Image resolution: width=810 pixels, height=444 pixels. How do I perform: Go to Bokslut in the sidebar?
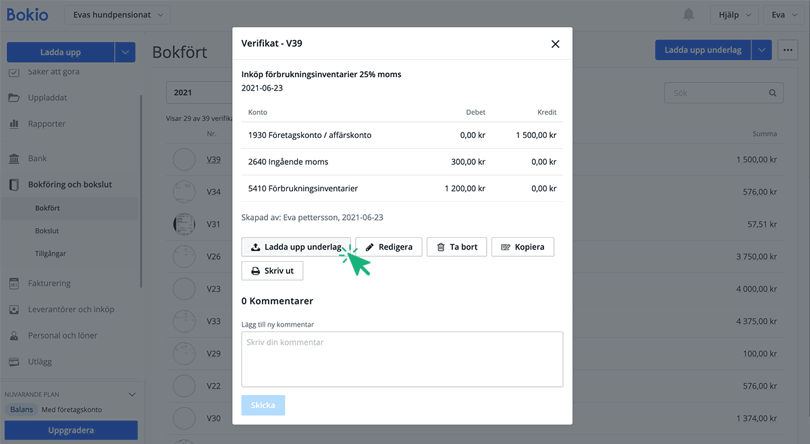click(x=47, y=231)
